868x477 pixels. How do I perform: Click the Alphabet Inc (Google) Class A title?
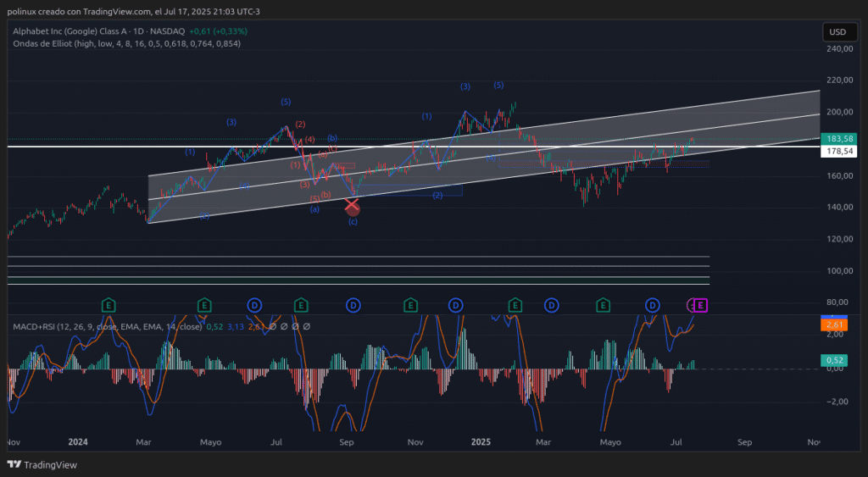point(72,31)
